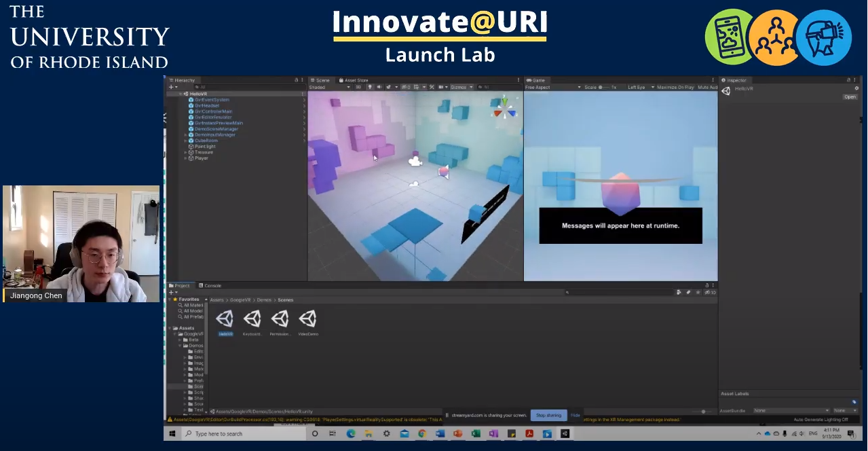Image resolution: width=868 pixels, height=451 pixels.
Task: Open the Free Aspect dropdown in Game view
Action: tap(553, 87)
